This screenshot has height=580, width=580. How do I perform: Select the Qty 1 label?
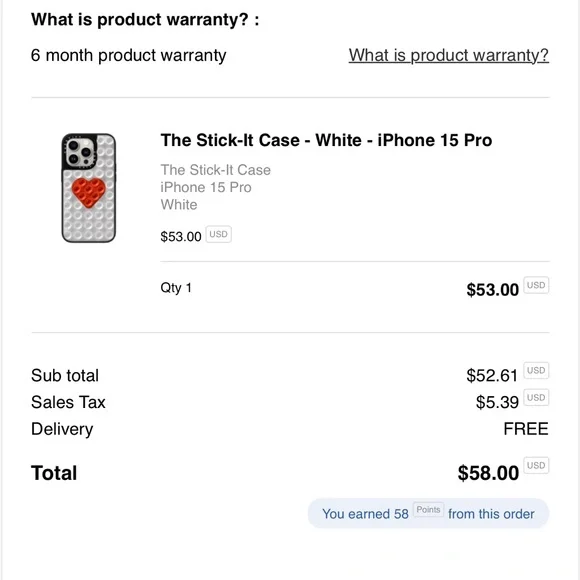coord(176,287)
